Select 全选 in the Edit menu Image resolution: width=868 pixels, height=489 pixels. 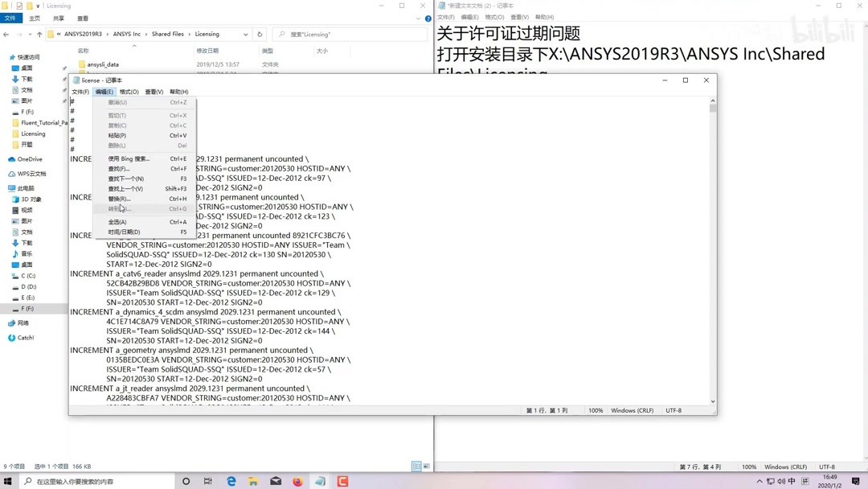pyautogui.click(x=118, y=221)
